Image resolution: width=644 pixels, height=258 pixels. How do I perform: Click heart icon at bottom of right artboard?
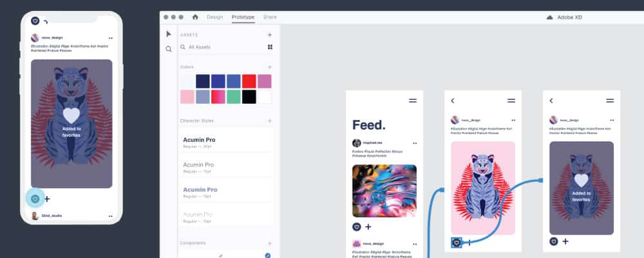pyautogui.click(x=554, y=241)
